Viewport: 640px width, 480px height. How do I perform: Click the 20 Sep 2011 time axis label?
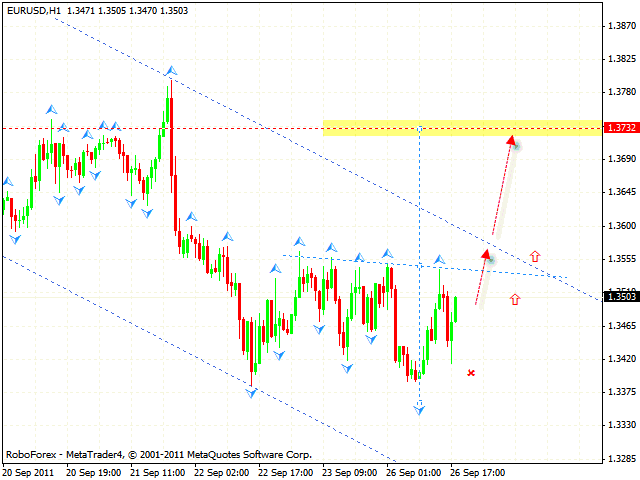29,473
